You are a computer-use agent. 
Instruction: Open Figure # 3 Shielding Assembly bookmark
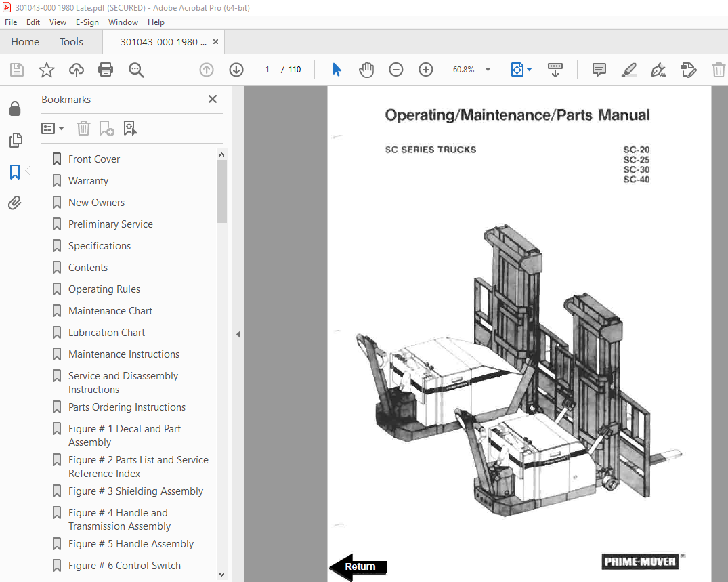(x=135, y=491)
